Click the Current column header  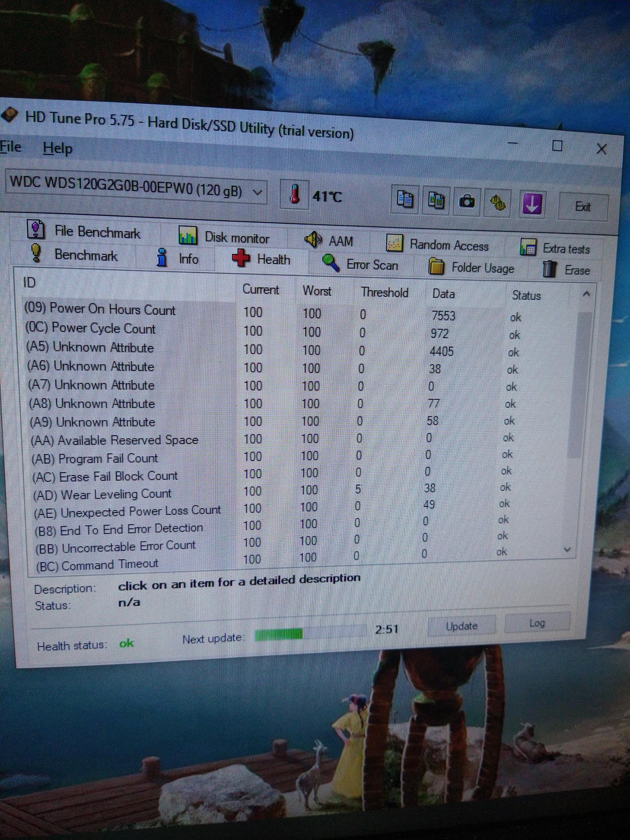pyautogui.click(x=261, y=290)
